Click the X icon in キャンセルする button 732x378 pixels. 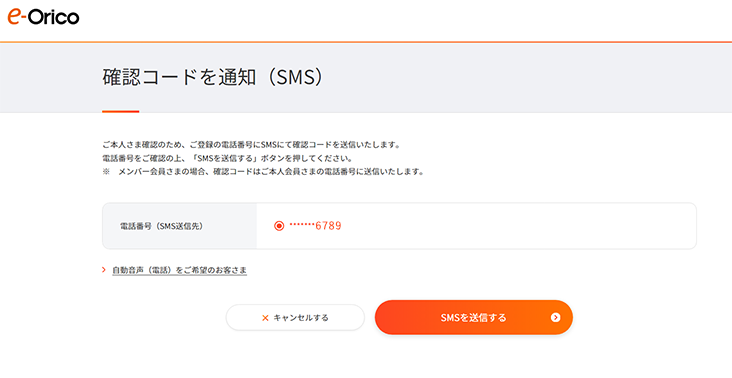265,318
